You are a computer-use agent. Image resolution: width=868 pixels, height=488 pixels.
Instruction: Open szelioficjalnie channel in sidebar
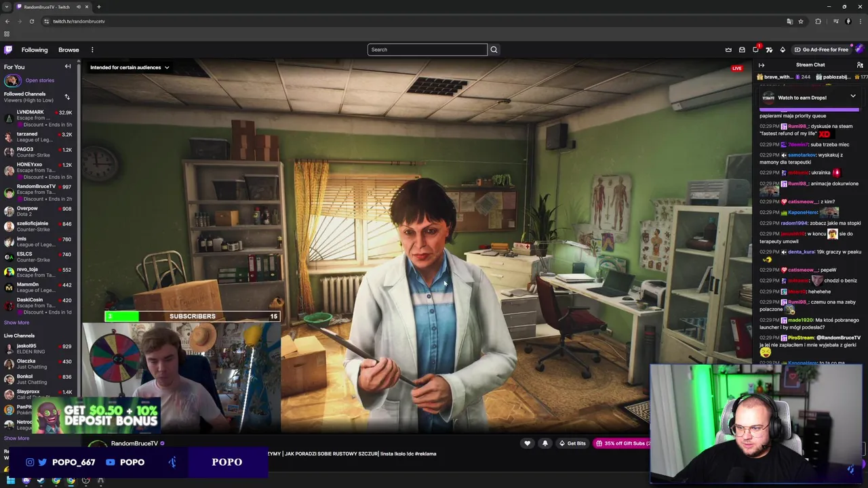pos(38,226)
